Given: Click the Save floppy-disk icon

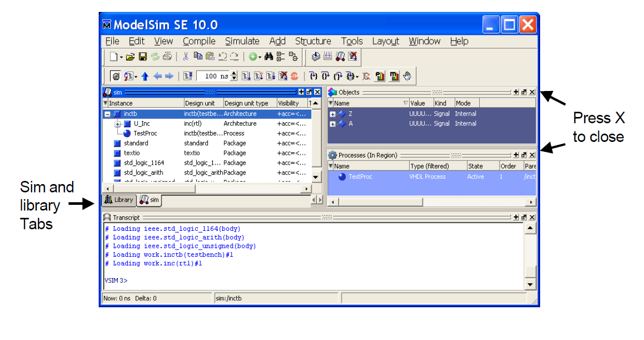Looking at the screenshot, I should (143, 57).
